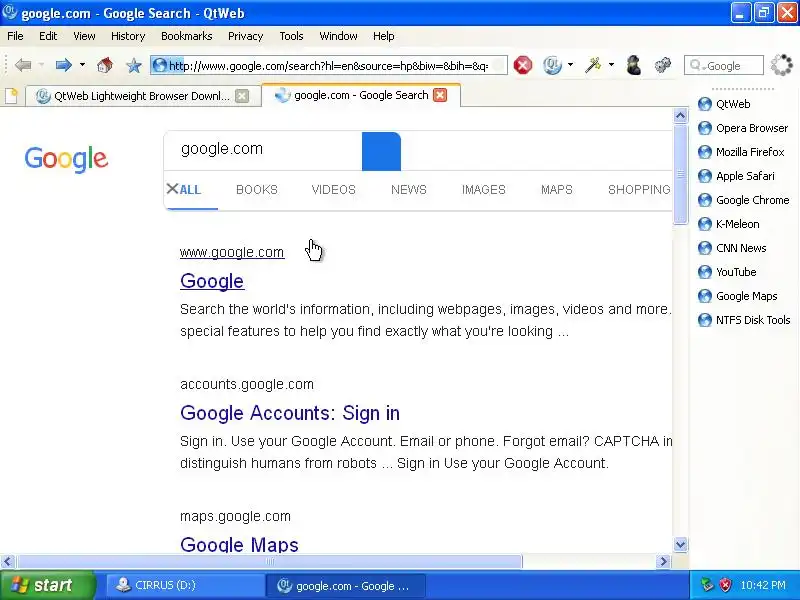
Task: Click the vertical scrollbar up arrow
Action: click(x=680, y=116)
